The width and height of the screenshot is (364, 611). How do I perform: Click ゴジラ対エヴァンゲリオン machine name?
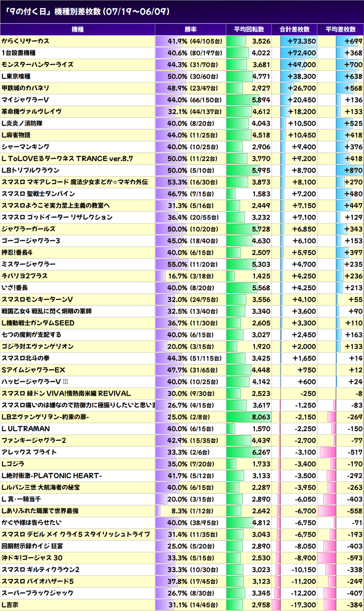[x=38, y=346]
